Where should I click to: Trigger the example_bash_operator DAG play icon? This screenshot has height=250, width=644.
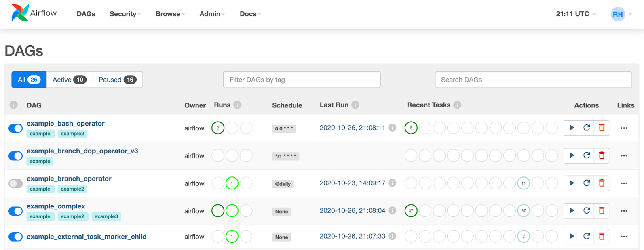[x=572, y=128]
